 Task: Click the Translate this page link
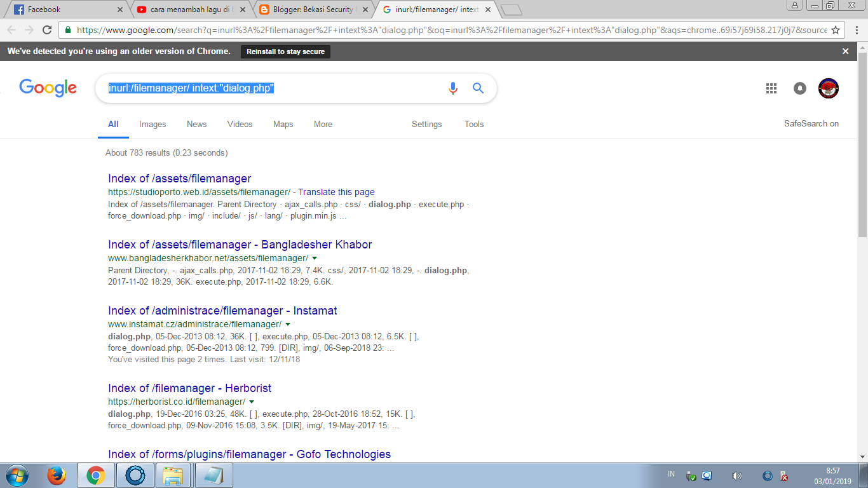pos(336,192)
